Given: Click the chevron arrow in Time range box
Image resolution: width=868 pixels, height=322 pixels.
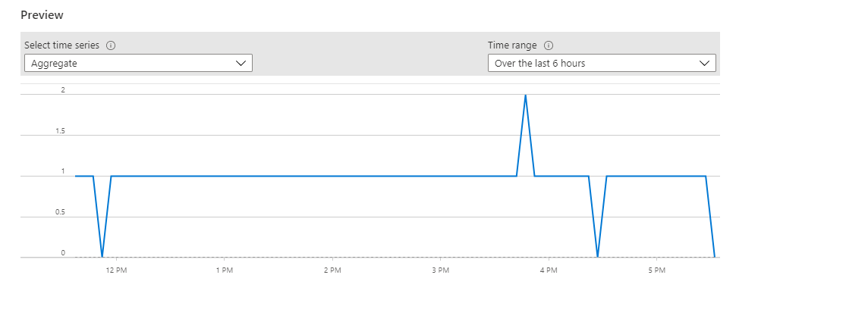Looking at the screenshot, I should pos(705,64).
